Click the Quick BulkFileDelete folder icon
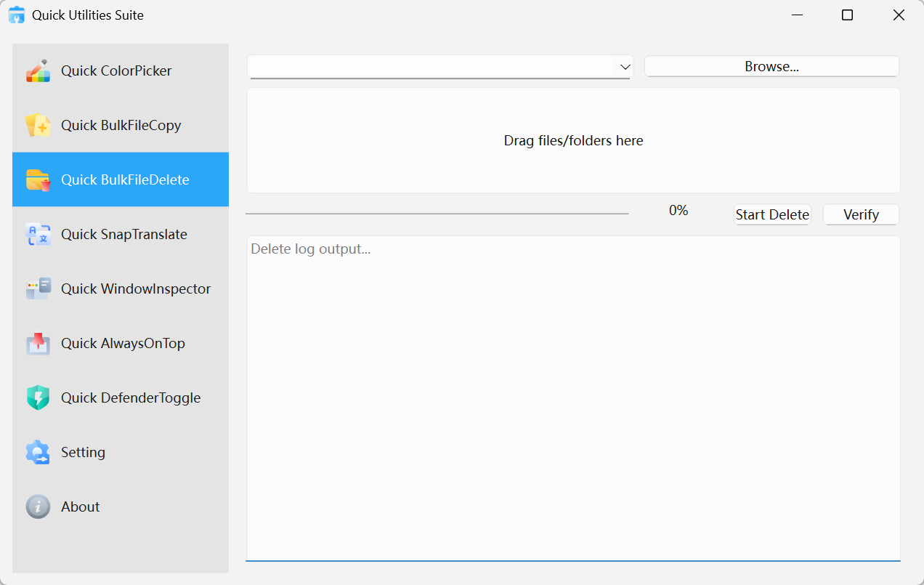924x585 pixels. click(38, 179)
